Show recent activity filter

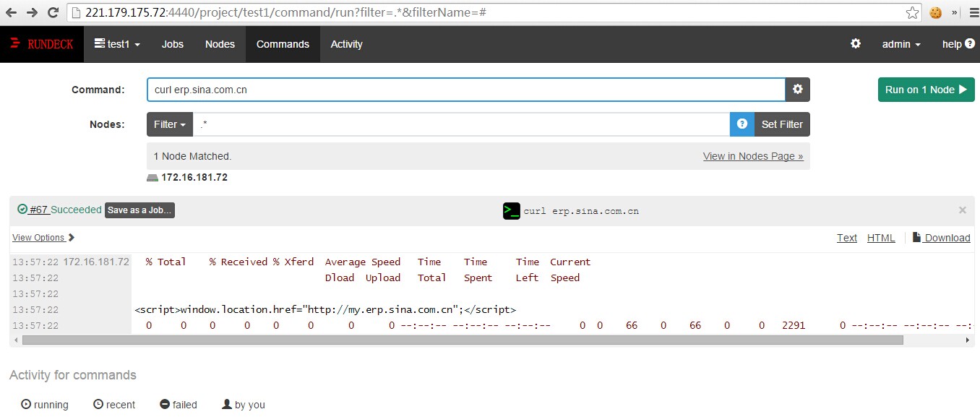pyautogui.click(x=114, y=405)
